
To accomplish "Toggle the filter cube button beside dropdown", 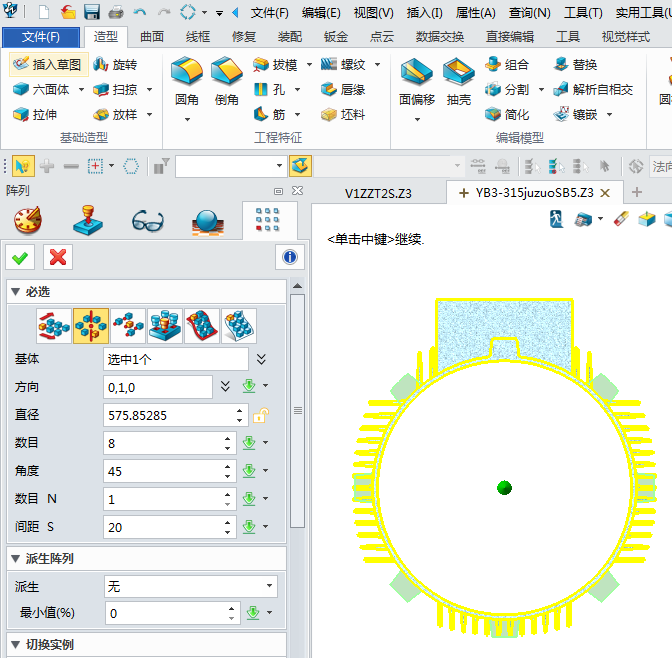I will click(x=300, y=166).
